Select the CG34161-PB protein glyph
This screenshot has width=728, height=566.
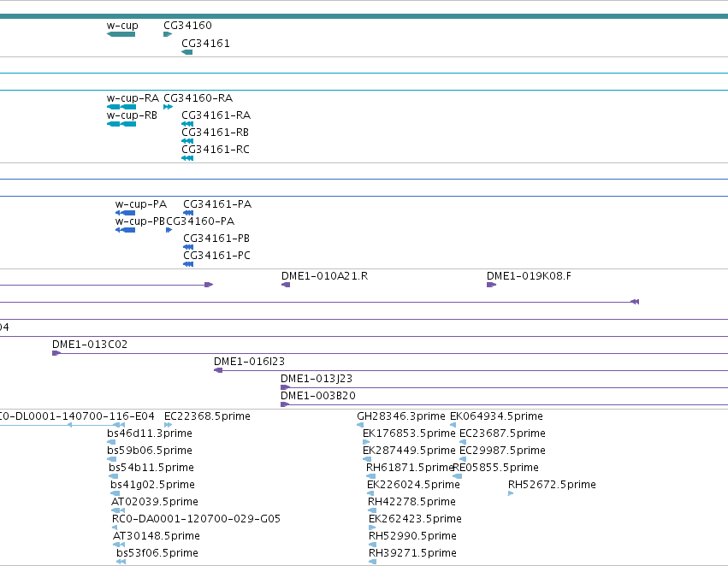click(x=188, y=248)
